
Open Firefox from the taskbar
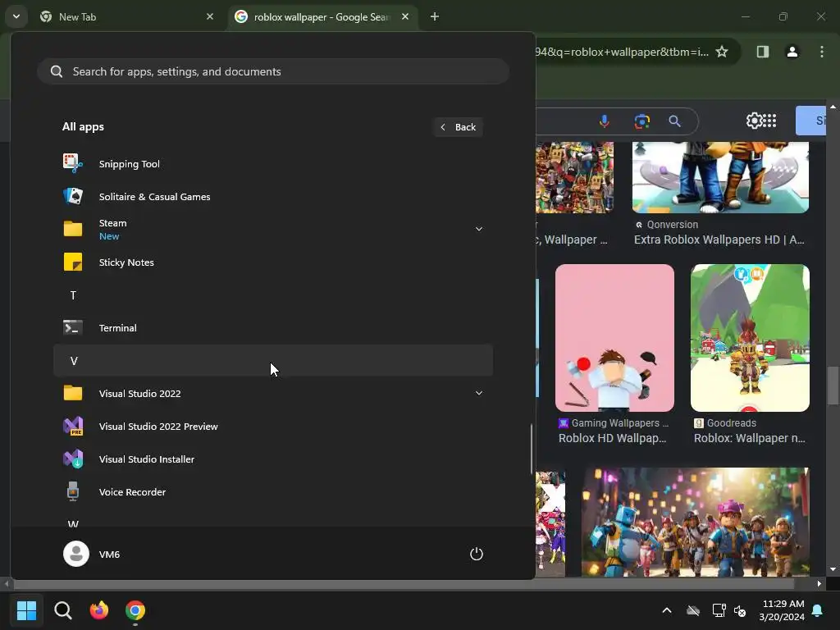click(98, 610)
